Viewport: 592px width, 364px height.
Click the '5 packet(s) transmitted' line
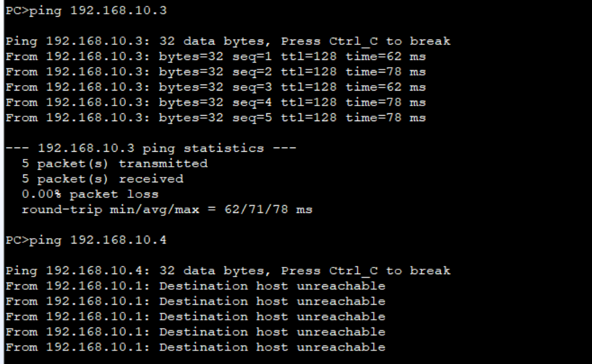click(115, 164)
